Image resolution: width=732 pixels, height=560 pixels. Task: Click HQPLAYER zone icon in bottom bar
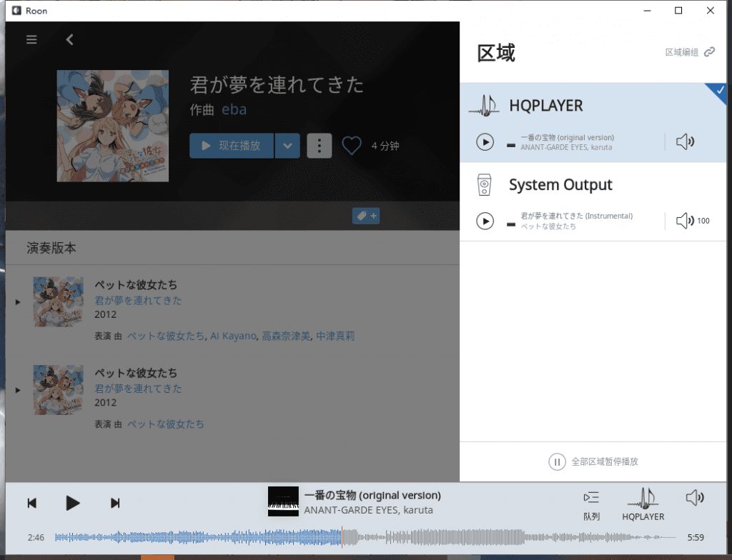pos(643,504)
